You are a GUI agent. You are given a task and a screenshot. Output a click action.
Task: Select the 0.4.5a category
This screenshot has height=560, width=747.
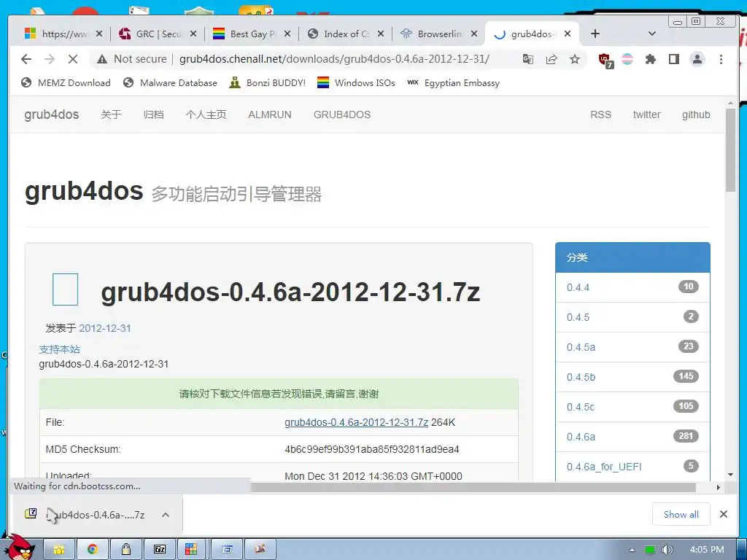tap(632, 347)
